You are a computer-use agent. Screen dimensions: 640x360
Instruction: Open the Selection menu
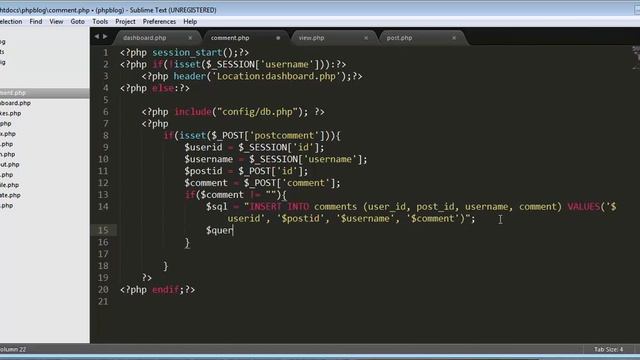tap(11, 22)
